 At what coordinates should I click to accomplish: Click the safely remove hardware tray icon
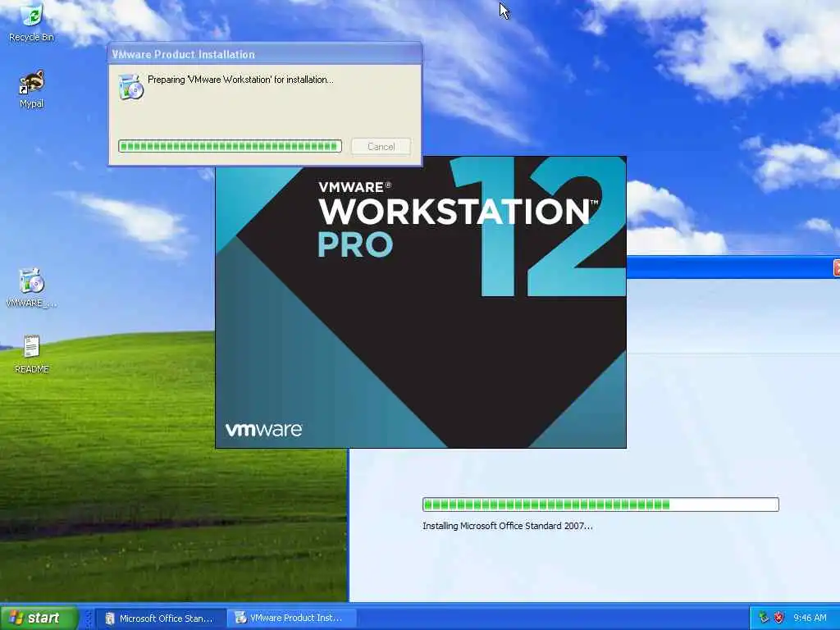point(764,618)
